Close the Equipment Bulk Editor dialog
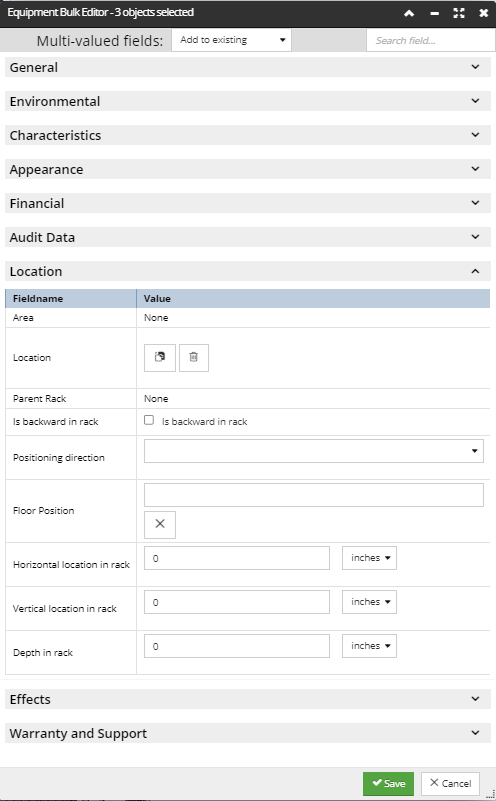The width and height of the screenshot is (496, 801). click(483, 13)
